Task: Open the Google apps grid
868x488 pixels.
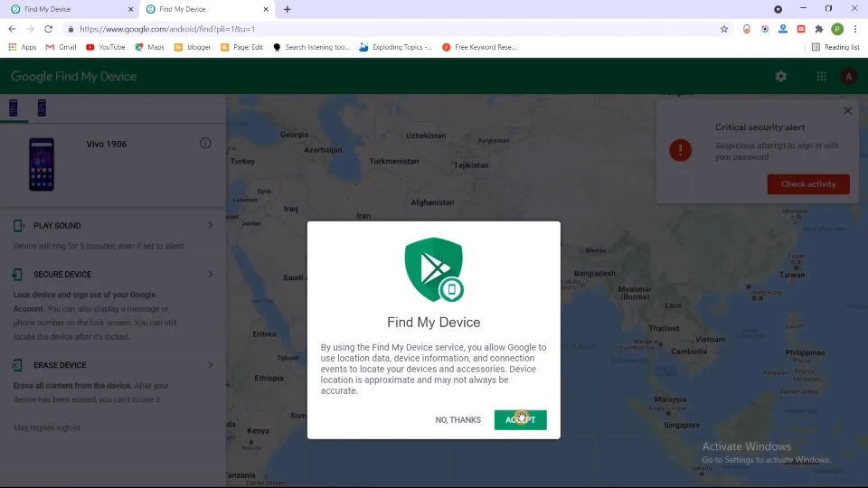Action: coord(822,76)
